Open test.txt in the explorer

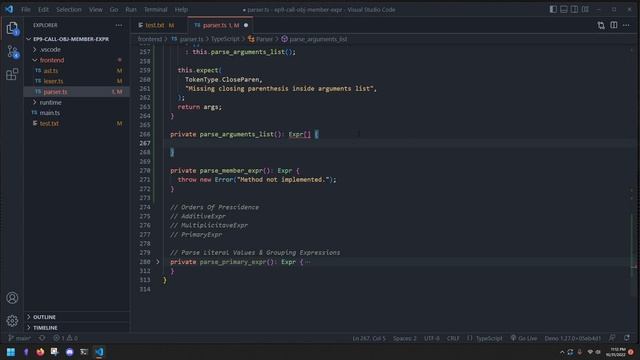click(x=77, y=123)
